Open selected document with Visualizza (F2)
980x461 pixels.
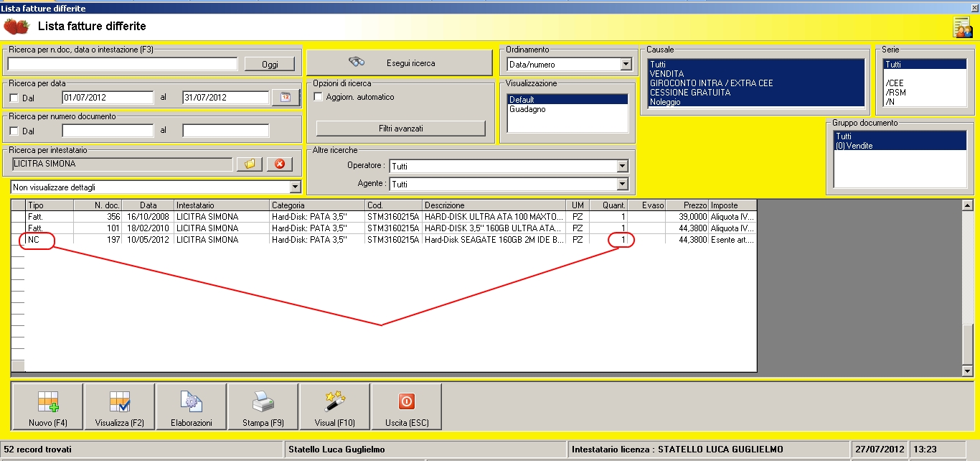pos(120,408)
